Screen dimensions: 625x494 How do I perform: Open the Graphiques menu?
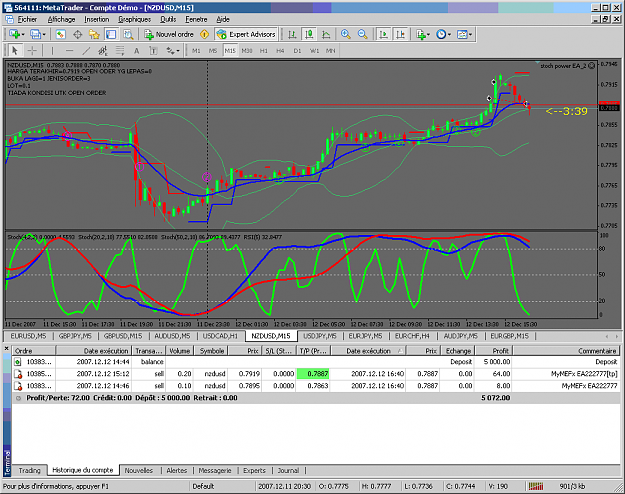point(135,19)
